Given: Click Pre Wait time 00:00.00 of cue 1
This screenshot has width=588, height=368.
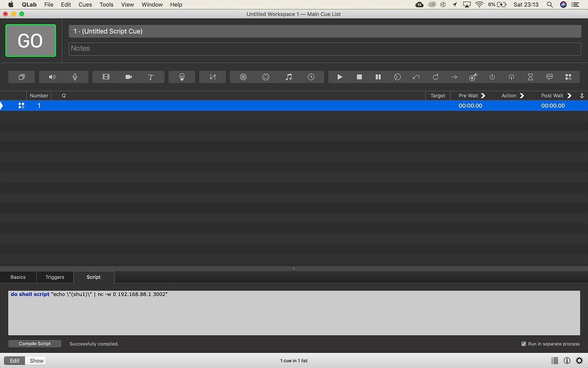Looking at the screenshot, I should 470,106.
